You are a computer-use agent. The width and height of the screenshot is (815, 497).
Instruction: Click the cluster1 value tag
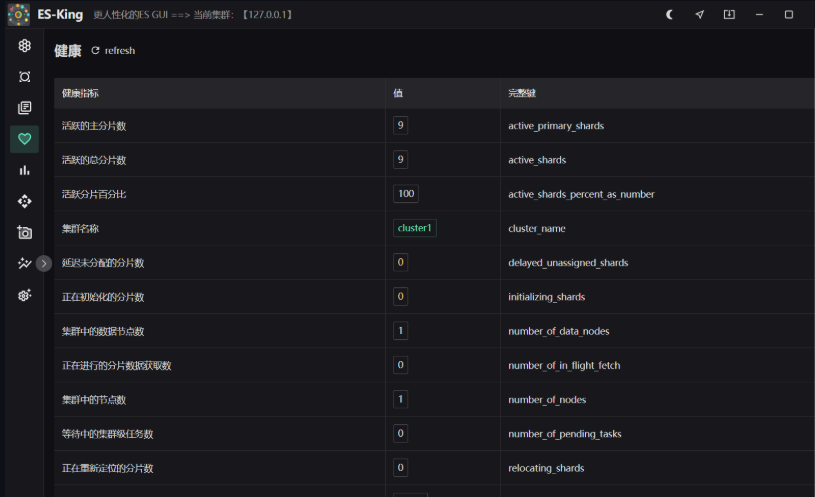415,228
